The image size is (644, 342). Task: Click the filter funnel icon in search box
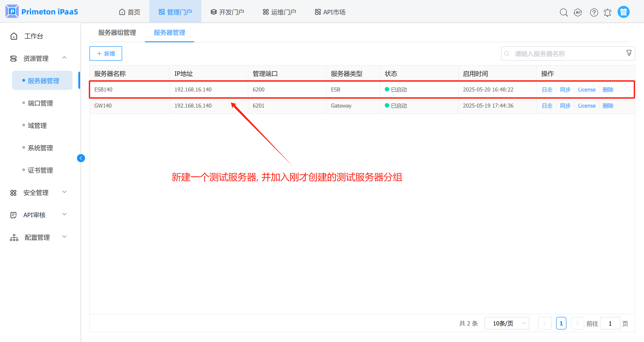pyautogui.click(x=629, y=53)
